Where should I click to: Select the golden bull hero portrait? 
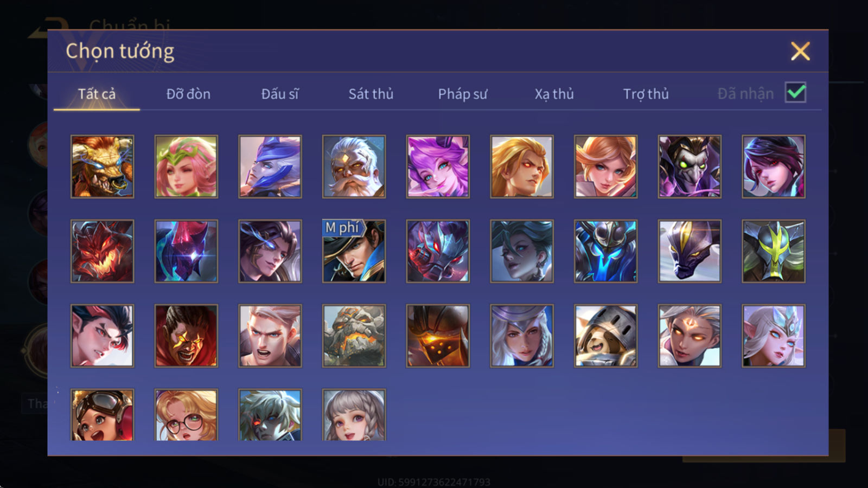(x=102, y=166)
